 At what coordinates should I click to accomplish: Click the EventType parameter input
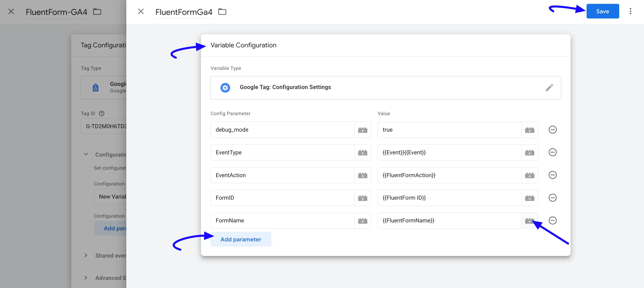[x=283, y=152]
